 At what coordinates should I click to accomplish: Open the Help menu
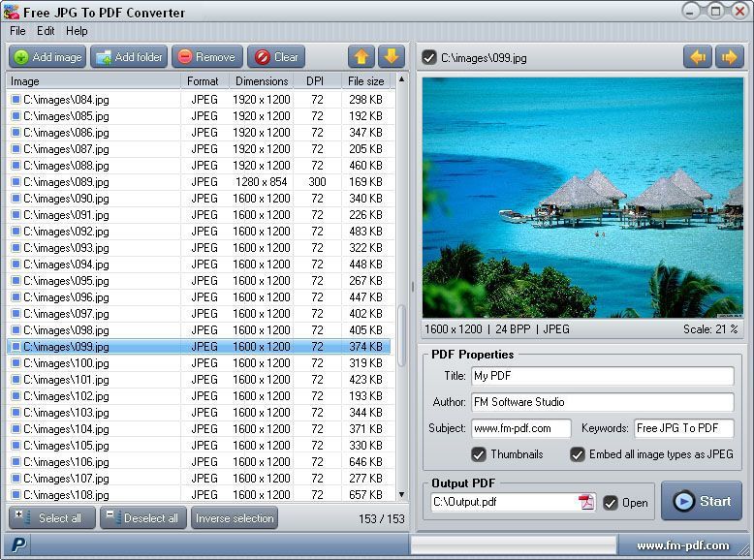click(77, 31)
